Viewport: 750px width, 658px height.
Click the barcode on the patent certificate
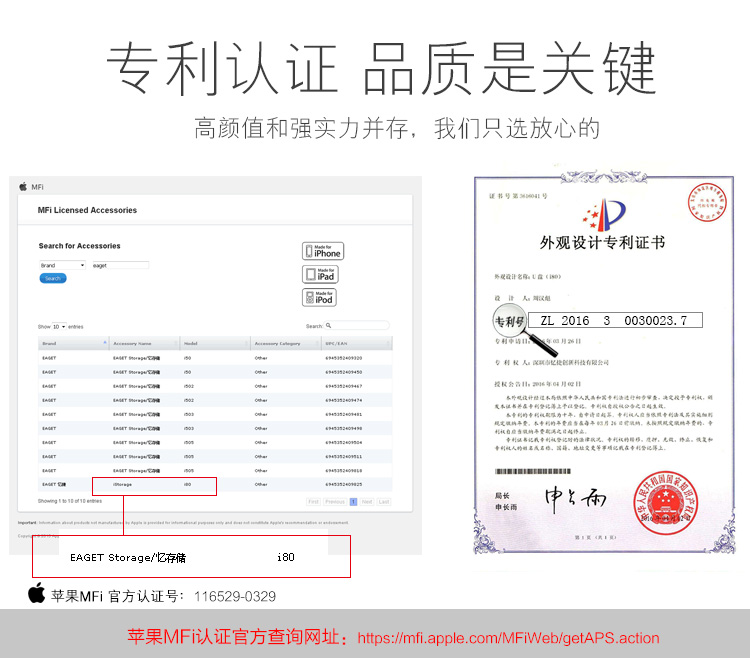[533, 471]
